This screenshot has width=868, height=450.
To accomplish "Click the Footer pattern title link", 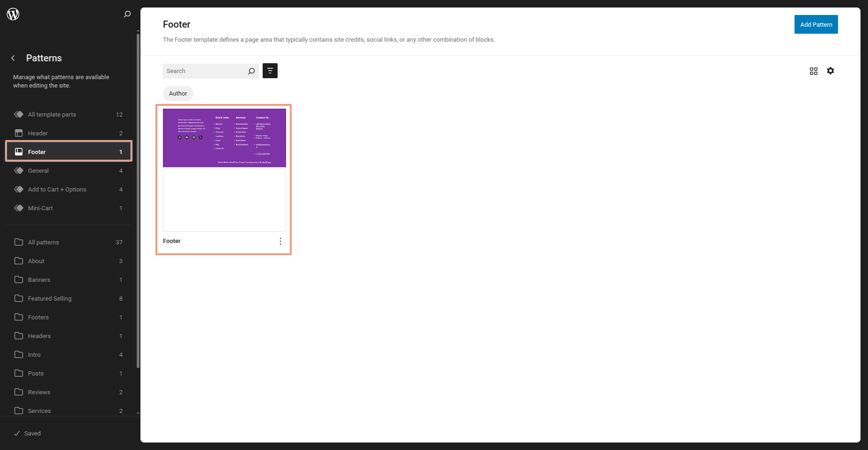I will pos(172,241).
